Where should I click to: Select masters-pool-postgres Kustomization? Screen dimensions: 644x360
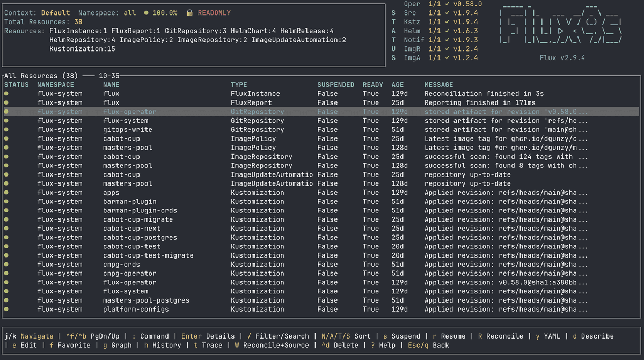pyautogui.click(x=146, y=300)
